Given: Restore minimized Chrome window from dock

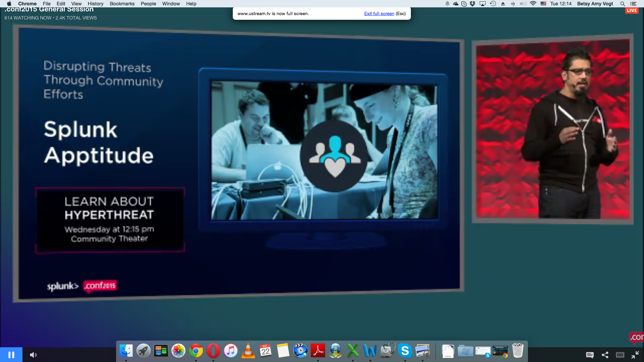Looking at the screenshot, I should [x=500, y=352].
